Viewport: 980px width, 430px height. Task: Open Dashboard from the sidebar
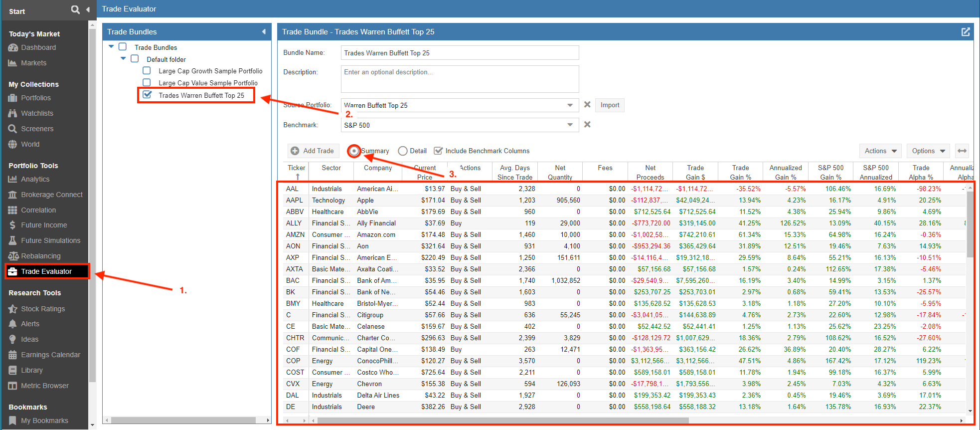pyautogui.click(x=38, y=47)
